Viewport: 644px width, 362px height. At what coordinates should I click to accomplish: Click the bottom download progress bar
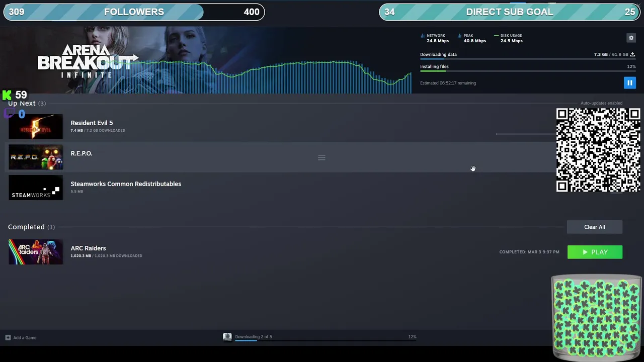tap(326, 341)
